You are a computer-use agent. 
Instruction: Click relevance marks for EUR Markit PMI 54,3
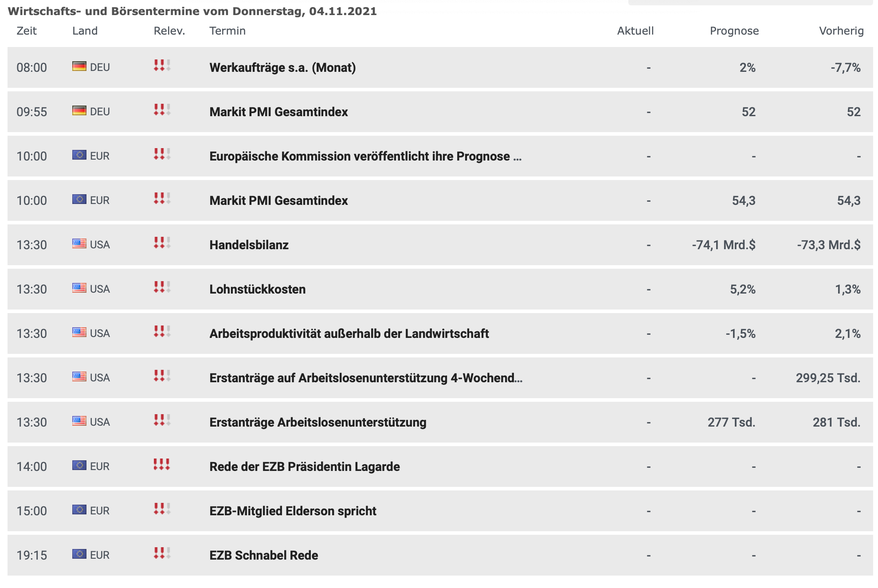coord(162,198)
